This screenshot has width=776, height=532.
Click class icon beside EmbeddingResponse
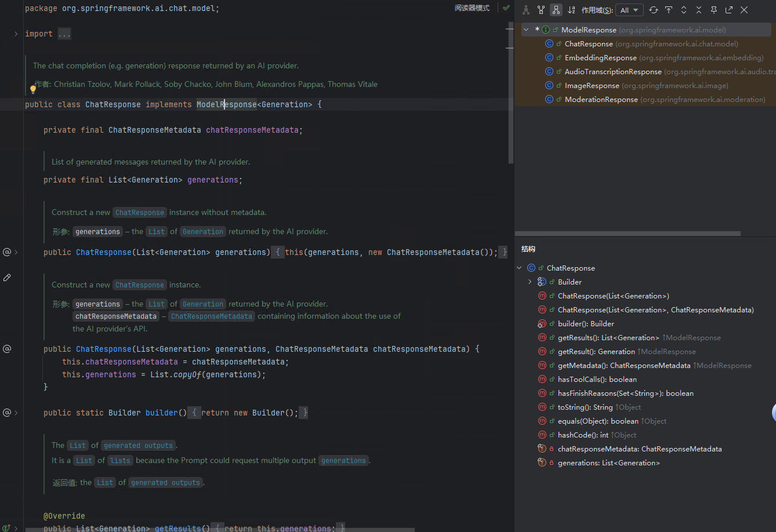point(549,57)
